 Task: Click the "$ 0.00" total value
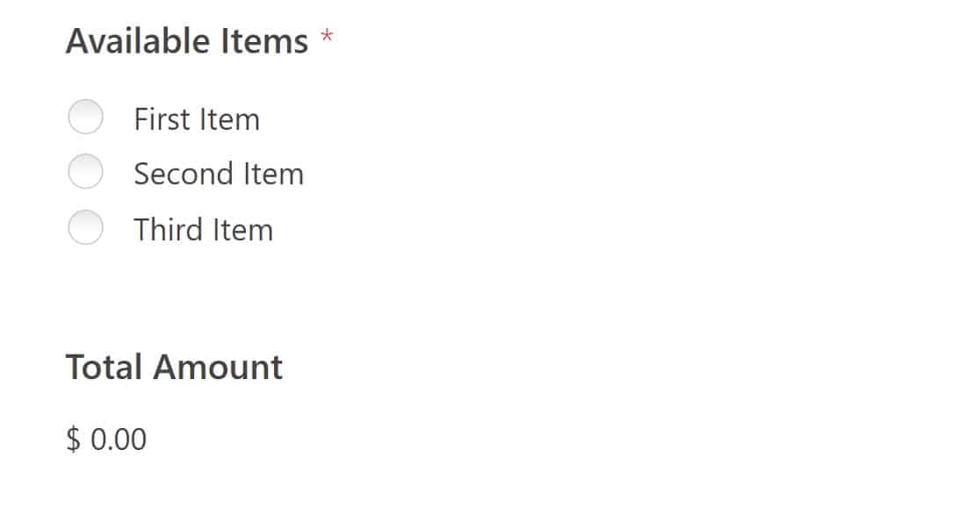[104, 438]
